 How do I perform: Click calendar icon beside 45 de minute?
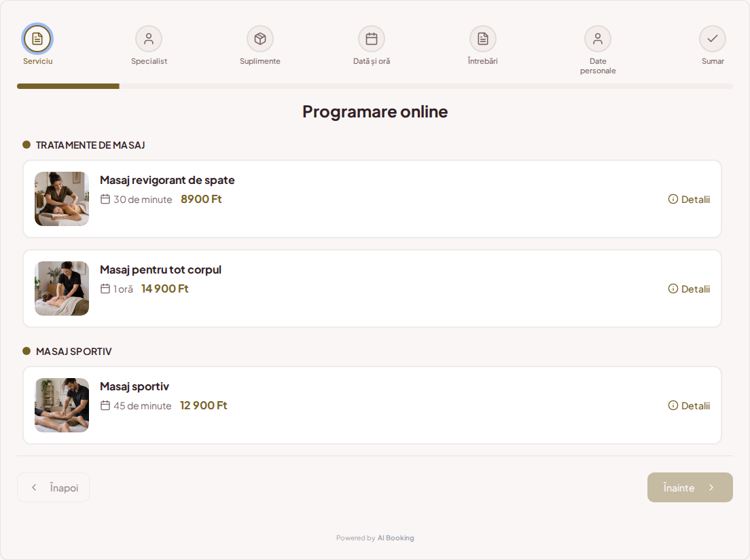tap(105, 406)
